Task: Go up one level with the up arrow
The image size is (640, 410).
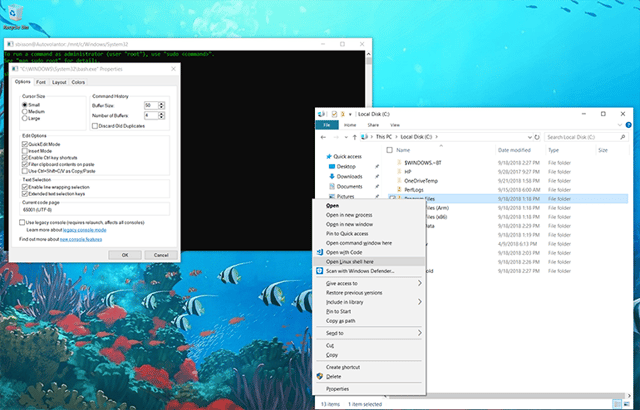Action: [355, 137]
